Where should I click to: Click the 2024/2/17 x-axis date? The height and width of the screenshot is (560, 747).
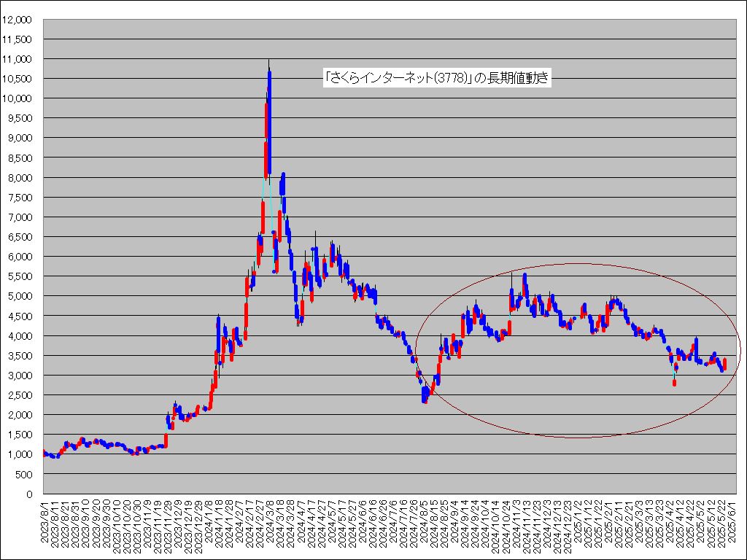coord(251,523)
